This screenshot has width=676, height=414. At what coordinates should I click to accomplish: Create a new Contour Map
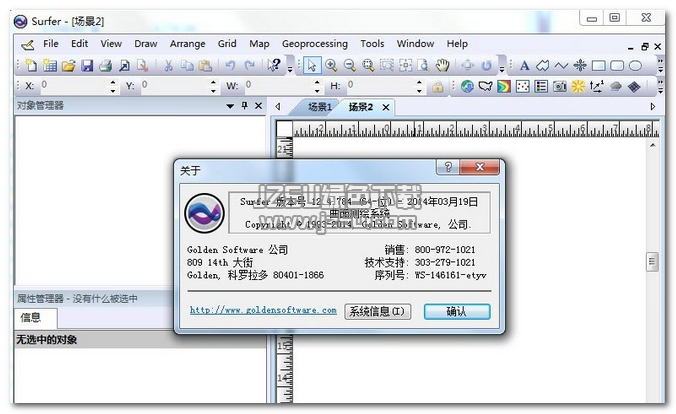[x=504, y=87]
